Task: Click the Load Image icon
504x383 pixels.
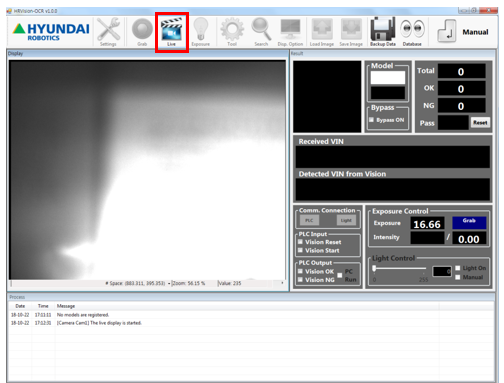Action: (322, 32)
